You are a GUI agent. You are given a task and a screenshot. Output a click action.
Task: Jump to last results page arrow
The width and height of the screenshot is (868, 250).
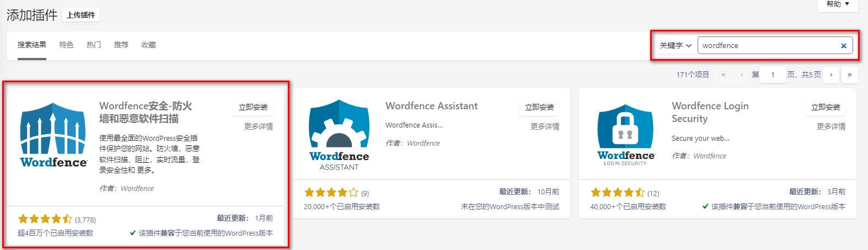(849, 75)
